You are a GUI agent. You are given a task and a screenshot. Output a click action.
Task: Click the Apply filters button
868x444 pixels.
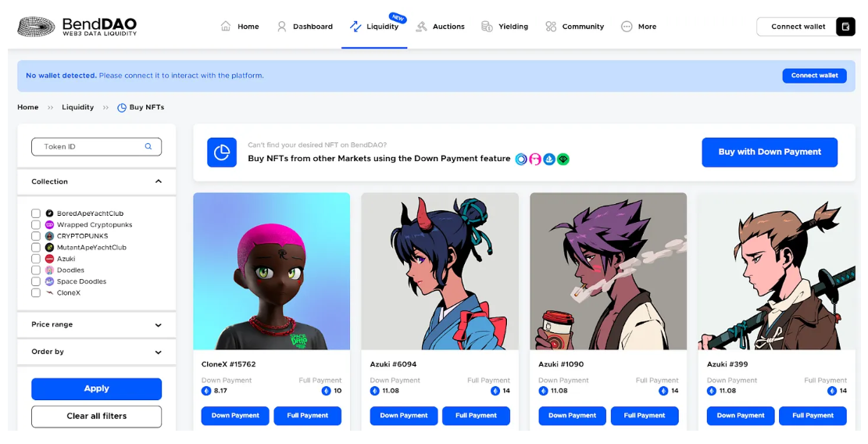tap(96, 388)
